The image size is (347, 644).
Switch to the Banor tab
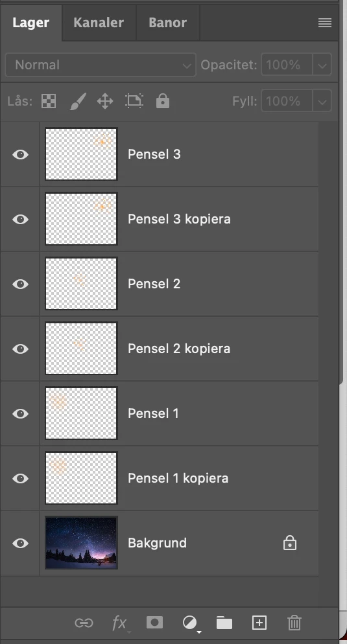coord(168,23)
